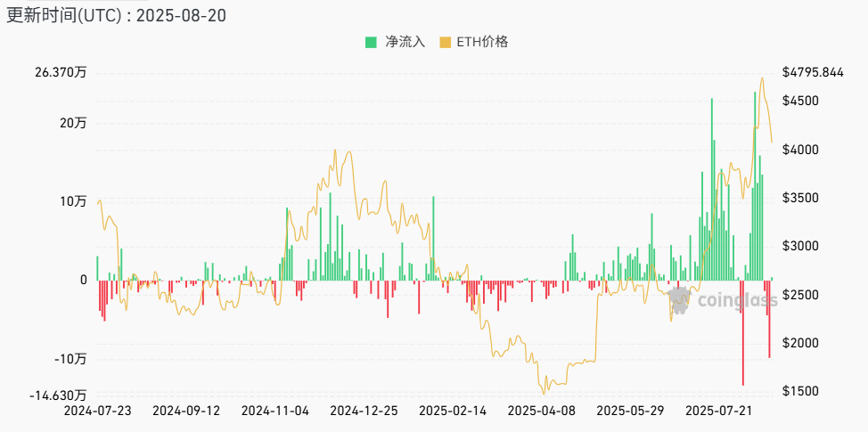Click the 26.370万 left axis maximum label

pyautogui.click(x=61, y=73)
